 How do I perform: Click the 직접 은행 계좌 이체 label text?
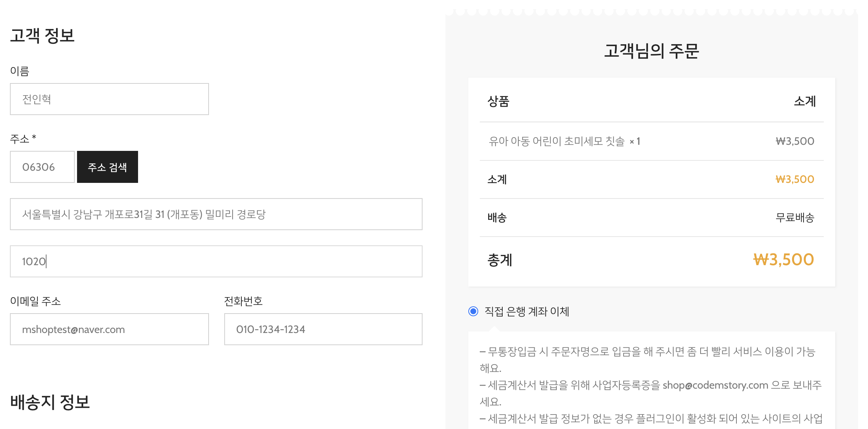[x=527, y=312]
